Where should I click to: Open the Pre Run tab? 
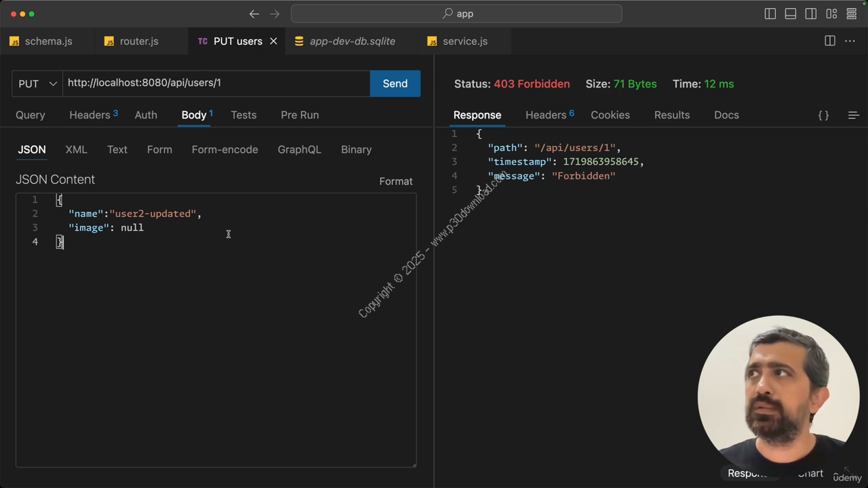coord(300,115)
